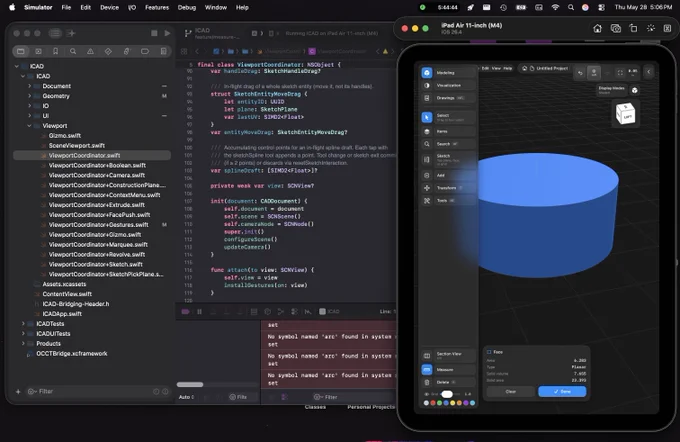Toggle breakpoints activation in debug bar

pos(186,311)
